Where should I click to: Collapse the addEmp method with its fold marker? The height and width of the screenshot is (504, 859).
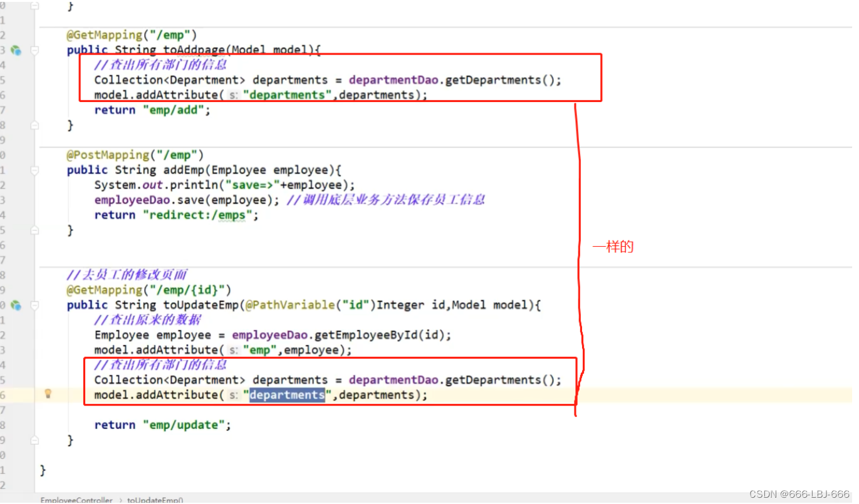pos(34,170)
